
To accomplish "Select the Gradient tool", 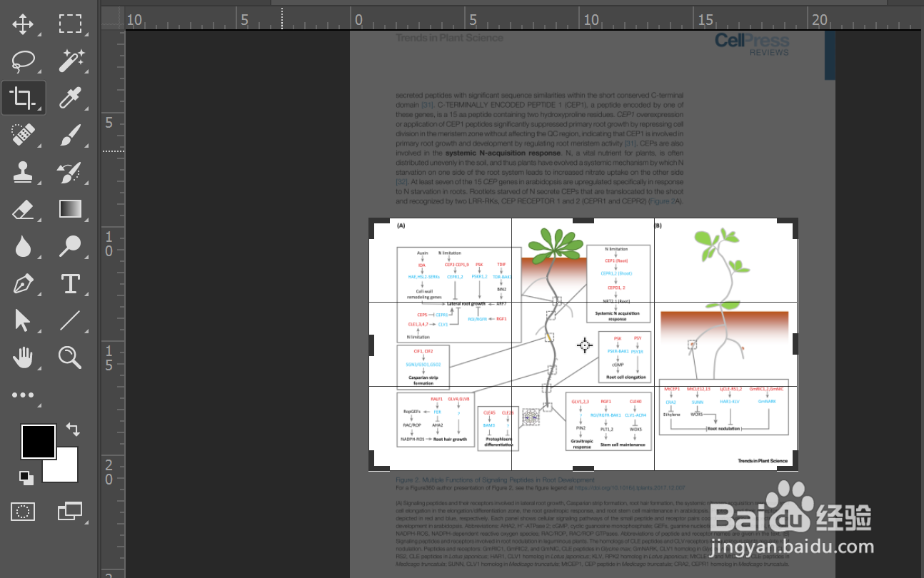I will [x=70, y=209].
